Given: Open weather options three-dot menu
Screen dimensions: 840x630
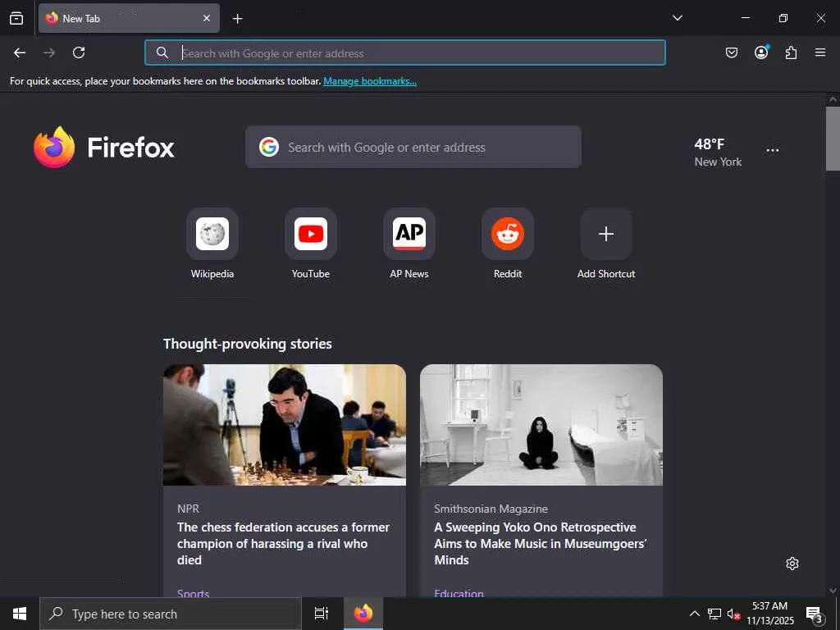Looking at the screenshot, I should click(x=773, y=151).
